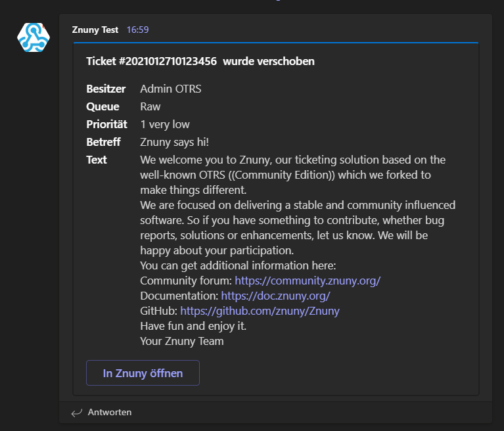The height and width of the screenshot is (431, 504).
Task: Click the 'Your Znuny Team' signature line
Action: 182,341
